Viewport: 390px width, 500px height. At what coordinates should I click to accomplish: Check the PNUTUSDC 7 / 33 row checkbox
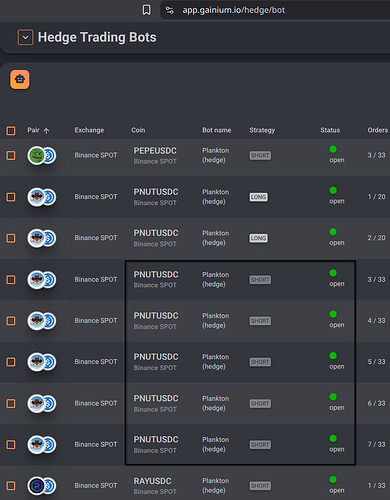(11, 444)
